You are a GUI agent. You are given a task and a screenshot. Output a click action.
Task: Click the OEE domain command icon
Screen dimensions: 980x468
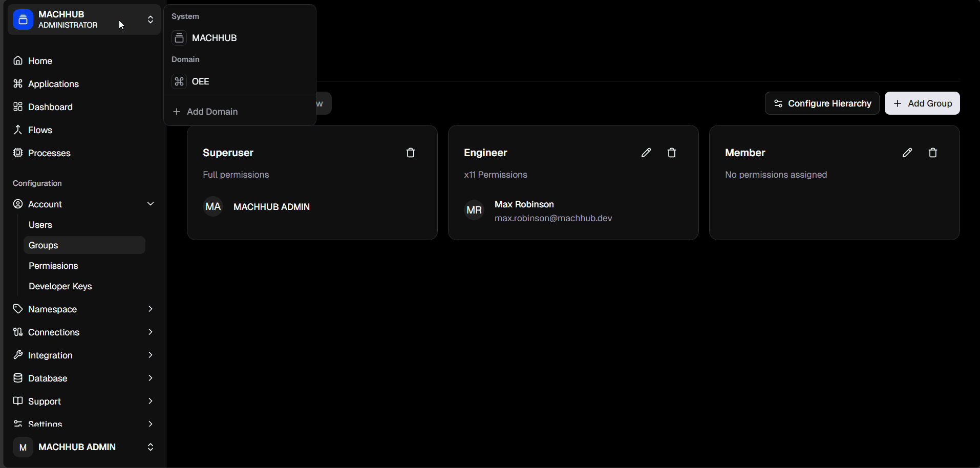(x=179, y=81)
